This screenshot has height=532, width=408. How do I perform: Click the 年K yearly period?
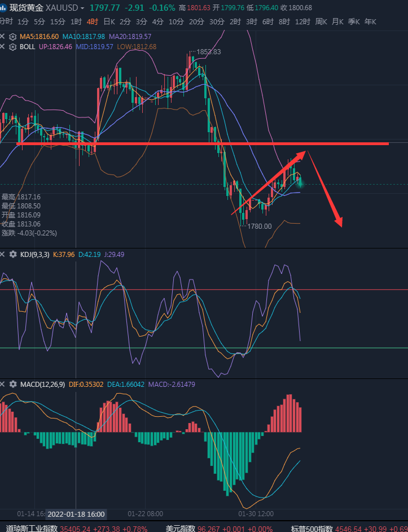pyautogui.click(x=370, y=21)
